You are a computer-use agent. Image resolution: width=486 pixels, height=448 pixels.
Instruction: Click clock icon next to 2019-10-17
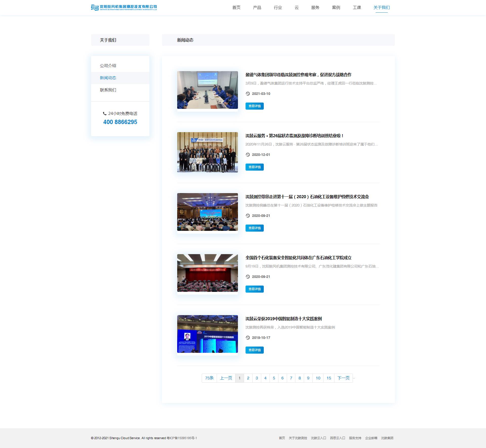pyautogui.click(x=248, y=338)
